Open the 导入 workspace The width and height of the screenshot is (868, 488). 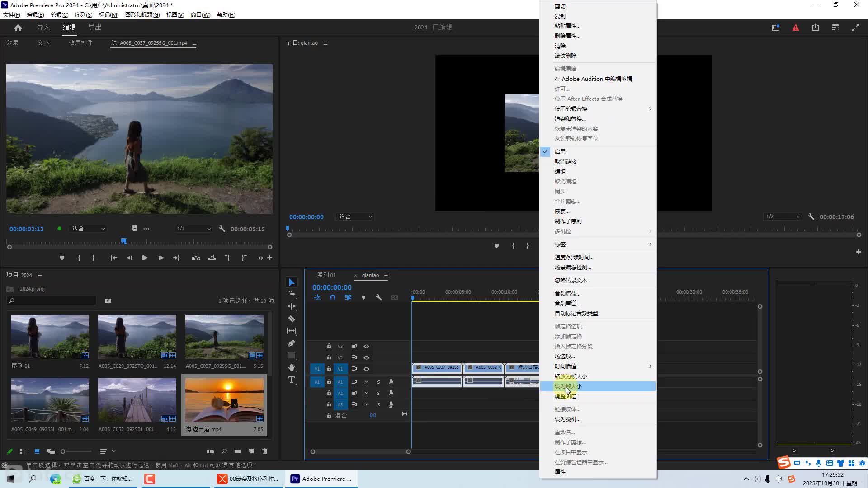pyautogui.click(x=43, y=28)
